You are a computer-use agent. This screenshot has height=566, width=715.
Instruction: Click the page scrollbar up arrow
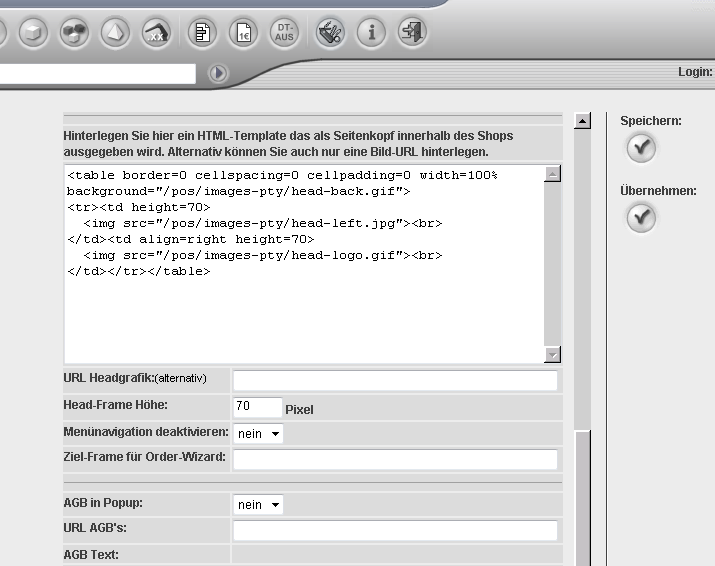[582, 122]
